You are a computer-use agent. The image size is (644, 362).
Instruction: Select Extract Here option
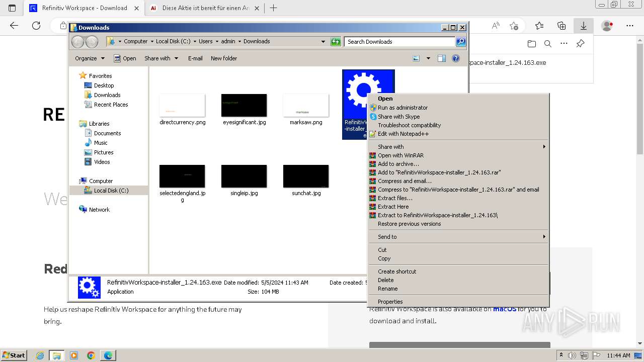pyautogui.click(x=458, y=207)
